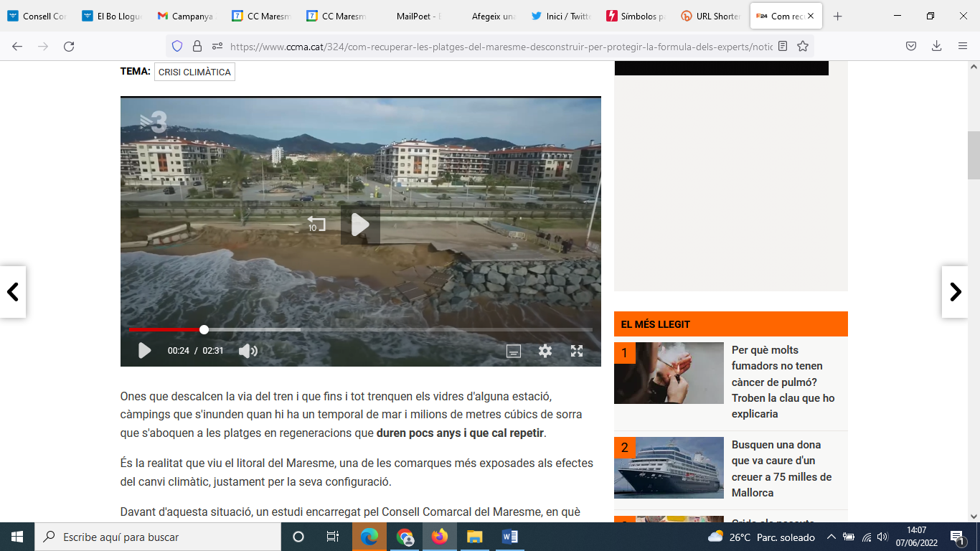Click the page scrollbar thumb
This screenshot has height=551, width=980.
(974, 155)
